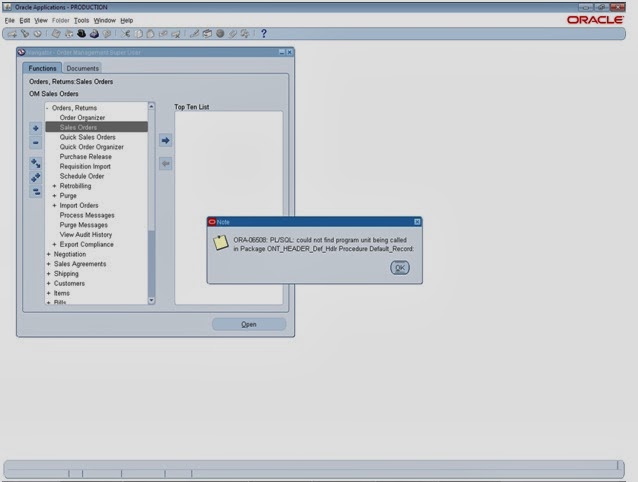638x482 pixels.
Task: Click the Folder Tools toolbar icon
Action: click(x=245, y=34)
